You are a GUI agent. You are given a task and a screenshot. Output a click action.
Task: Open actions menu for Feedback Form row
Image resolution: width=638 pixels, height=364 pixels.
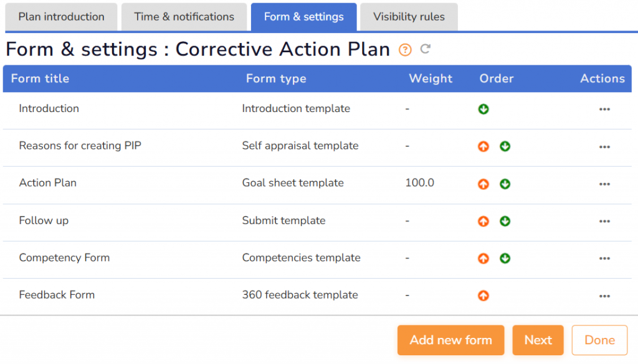point(604,296)
